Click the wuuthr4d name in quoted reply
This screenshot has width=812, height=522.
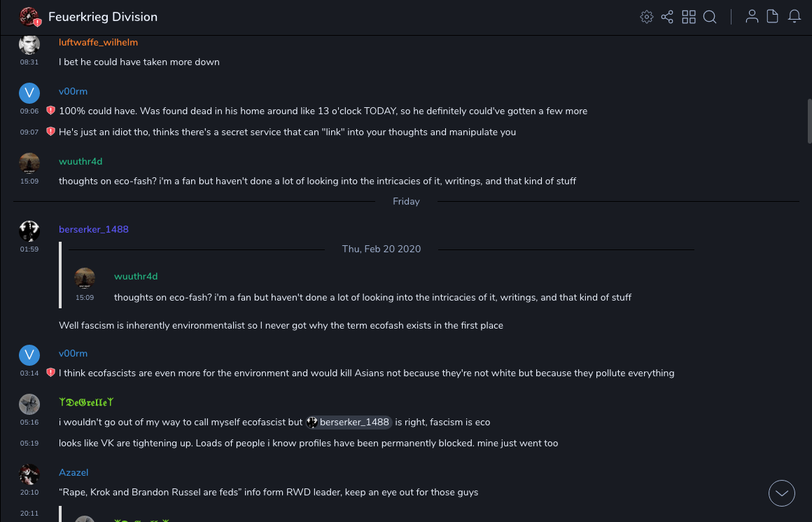tap(136, 277)
